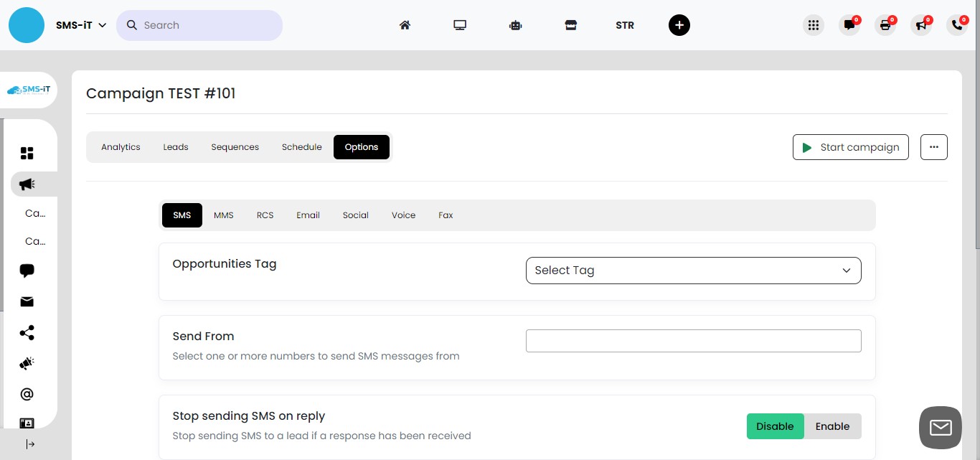This screenshot has height=460, width=980.
Task: Click the apps grid icon near the notifications
Action: pos(814,24)
